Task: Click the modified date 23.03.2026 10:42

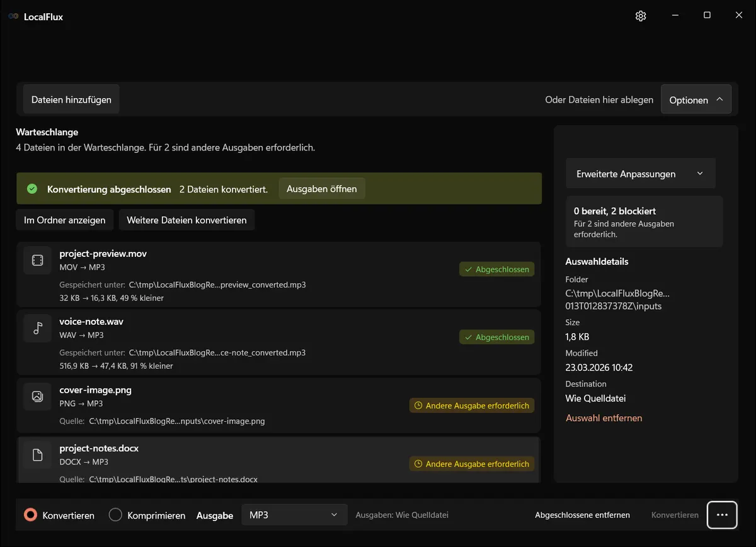Action: tap(599, 368)
